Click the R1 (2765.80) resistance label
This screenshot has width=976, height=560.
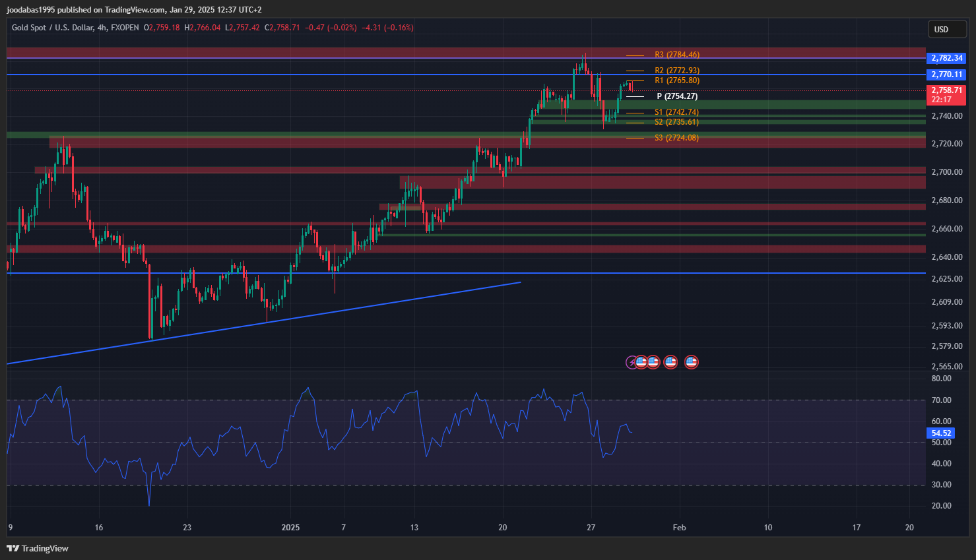676,80
